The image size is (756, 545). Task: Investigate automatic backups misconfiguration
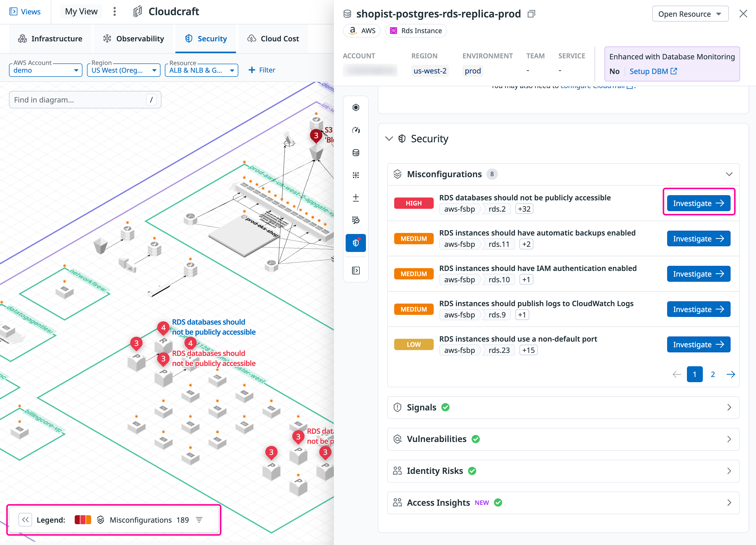click(698, 239)
